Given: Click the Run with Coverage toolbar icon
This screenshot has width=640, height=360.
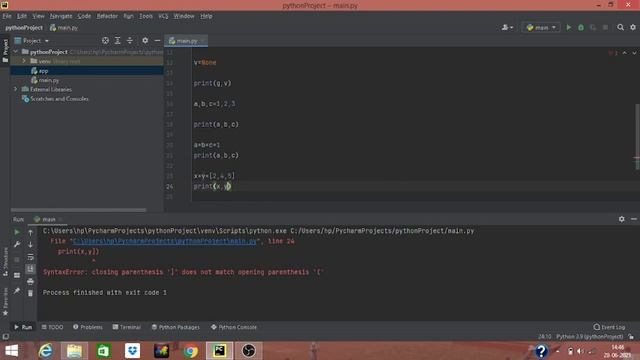Looking at the screenshot, I should point(593,27).
